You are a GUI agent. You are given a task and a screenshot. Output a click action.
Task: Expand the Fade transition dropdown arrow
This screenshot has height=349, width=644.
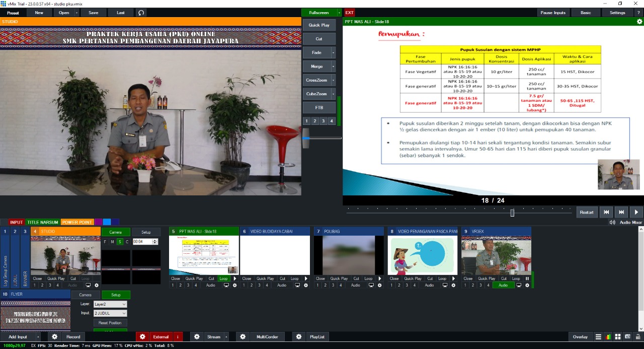tap(333, 52)
